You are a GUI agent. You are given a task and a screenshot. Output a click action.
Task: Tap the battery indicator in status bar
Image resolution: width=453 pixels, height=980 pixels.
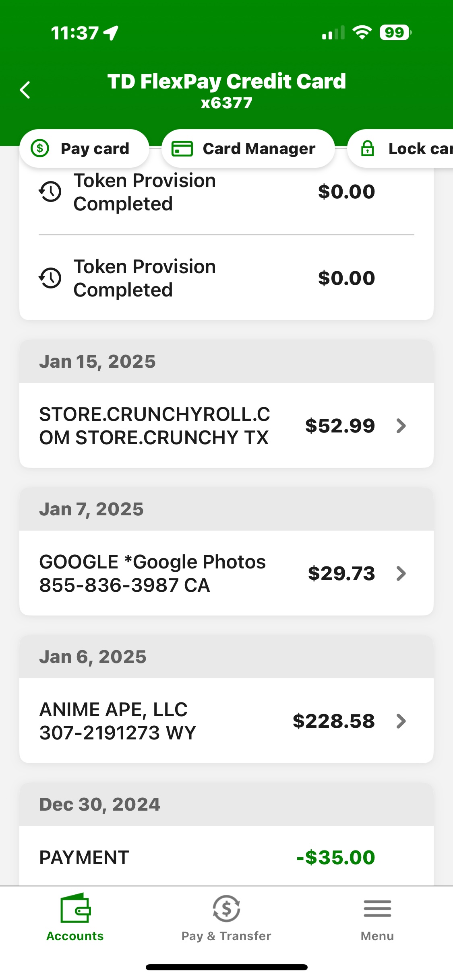(x=395, y=33)
